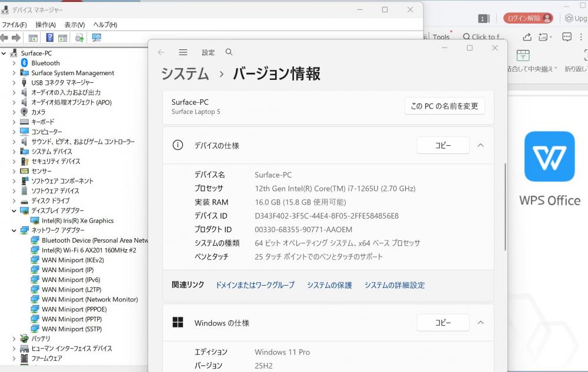This screenshot has width=588, height=372.
Task: Open the Settings hamburger navigation menu
Action: 183,52
